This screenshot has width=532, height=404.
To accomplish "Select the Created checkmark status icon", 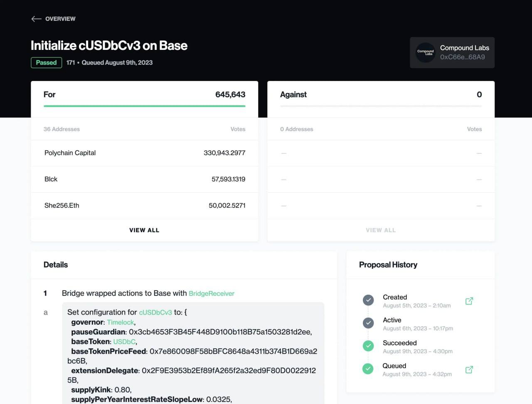I will (368, 300).
